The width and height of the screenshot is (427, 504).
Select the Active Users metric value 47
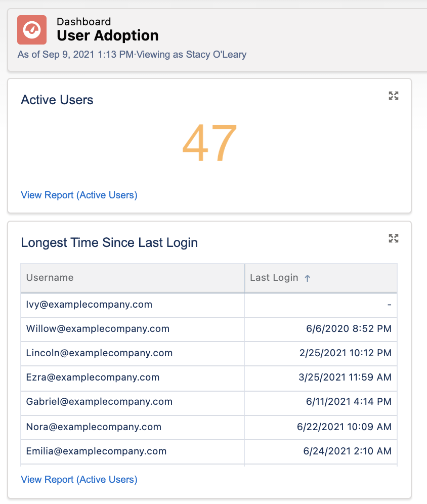pyautogui.click(x=209, y=143)
